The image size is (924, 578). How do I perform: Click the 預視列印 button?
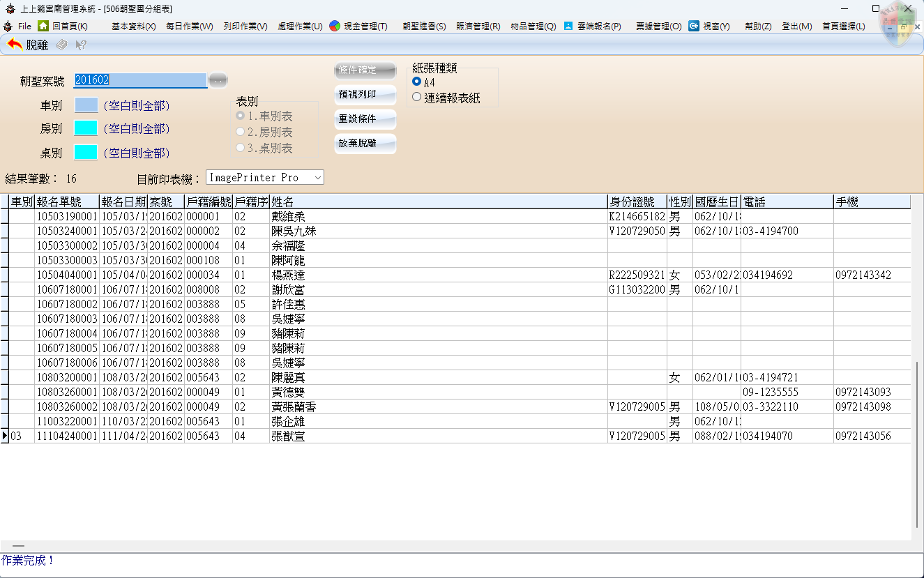click(365, 95)
